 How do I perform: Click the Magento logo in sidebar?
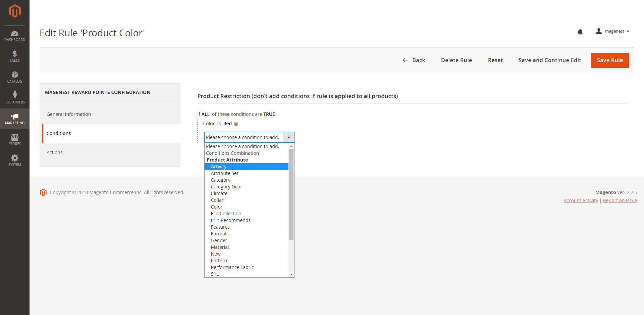(15, 11)
